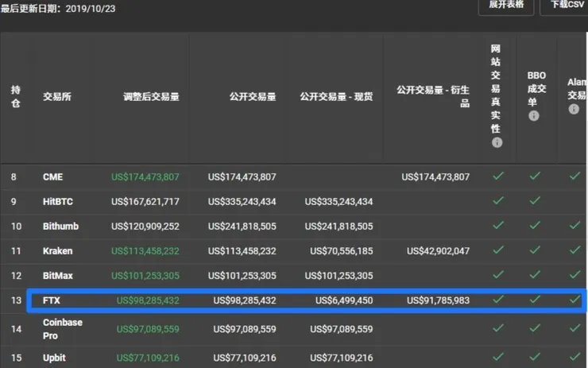Click Upbit Alameda checkmark
This screenshot has height=368, width=588.
[574, 356]
